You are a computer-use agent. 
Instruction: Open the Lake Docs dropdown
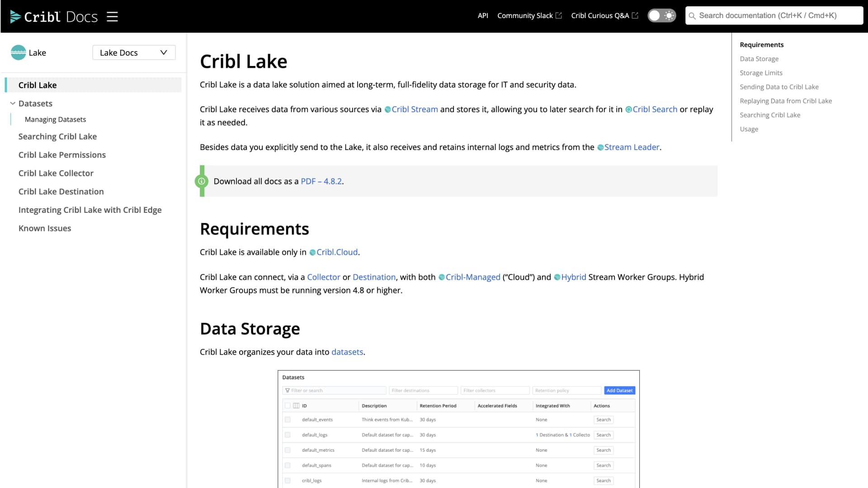coord(134,52)
